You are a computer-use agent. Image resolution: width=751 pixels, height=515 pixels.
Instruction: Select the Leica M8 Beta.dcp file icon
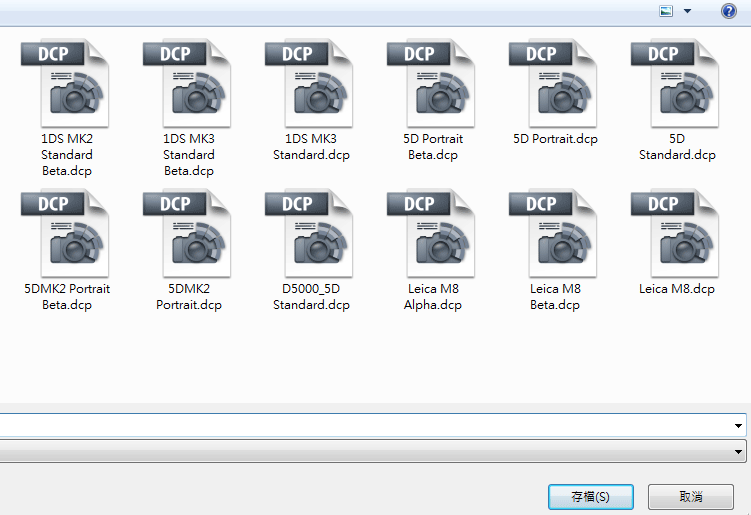coord(554,233)
